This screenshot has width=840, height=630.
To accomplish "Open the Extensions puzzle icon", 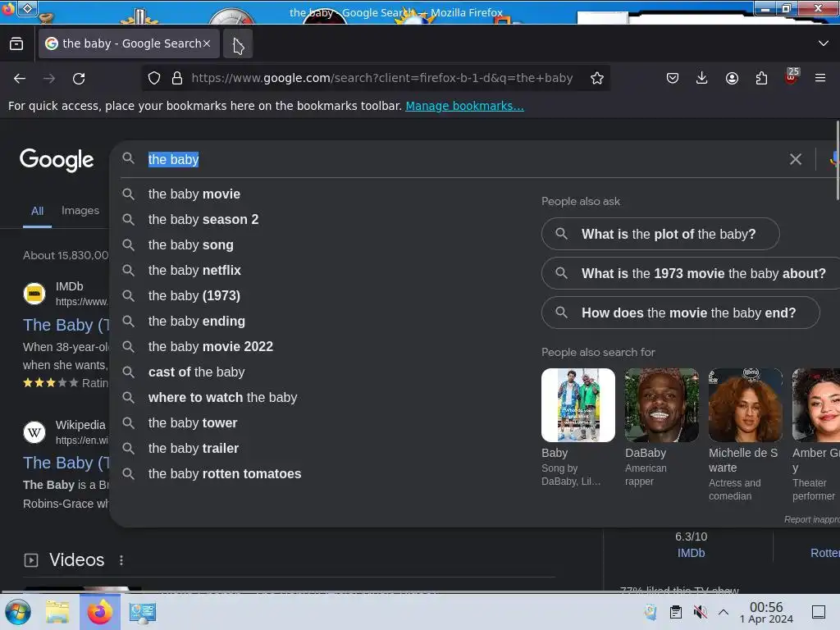I will pos(761,78).
